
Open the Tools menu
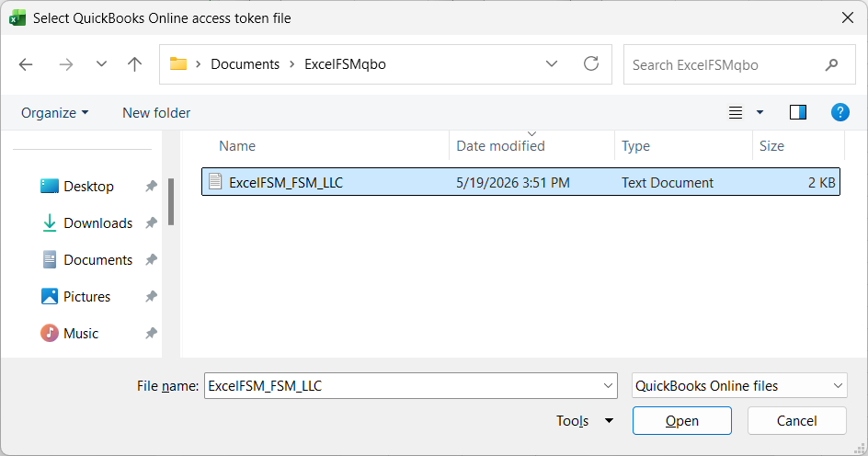(x=585, y=421)
